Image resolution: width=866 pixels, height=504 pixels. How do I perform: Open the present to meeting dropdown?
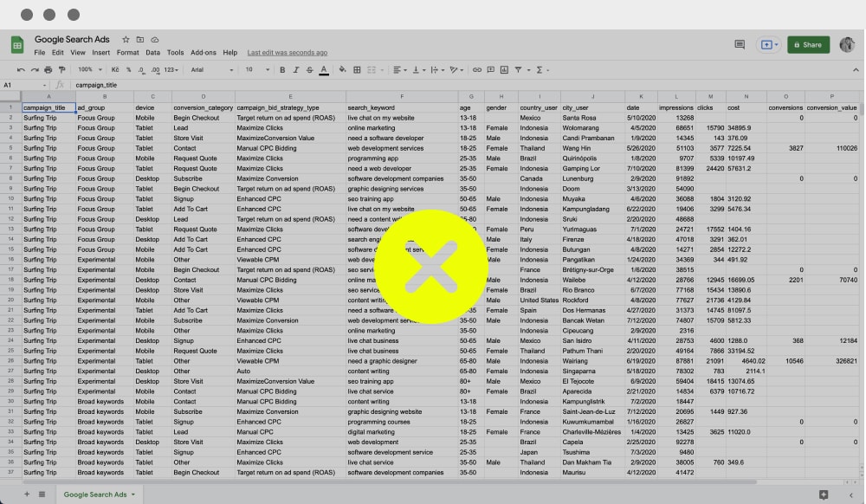[769, 45]
